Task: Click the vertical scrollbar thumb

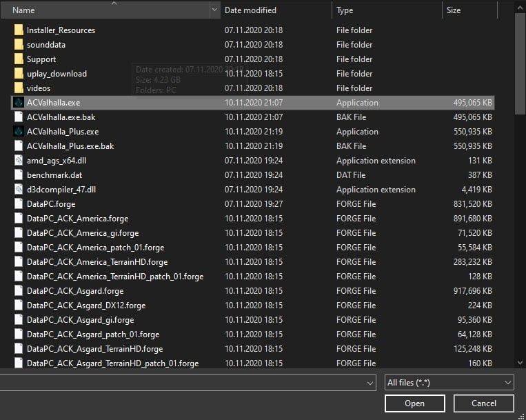Action: [x=520, y=64]
